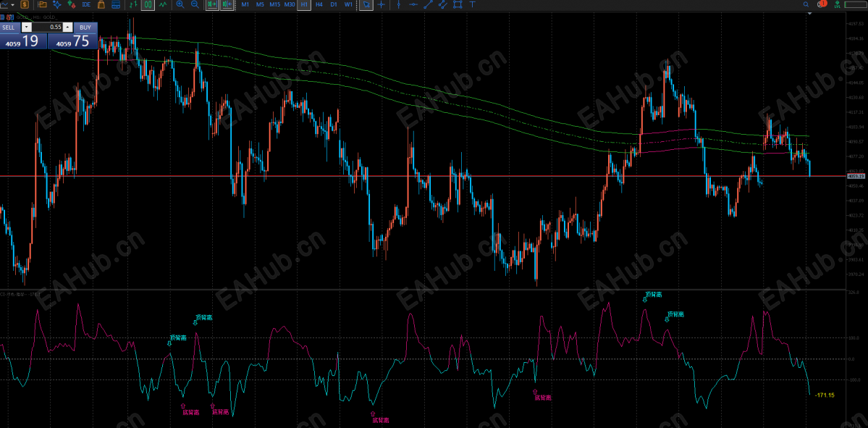Toggle chart shift from right edge

[x=227, y=4]
